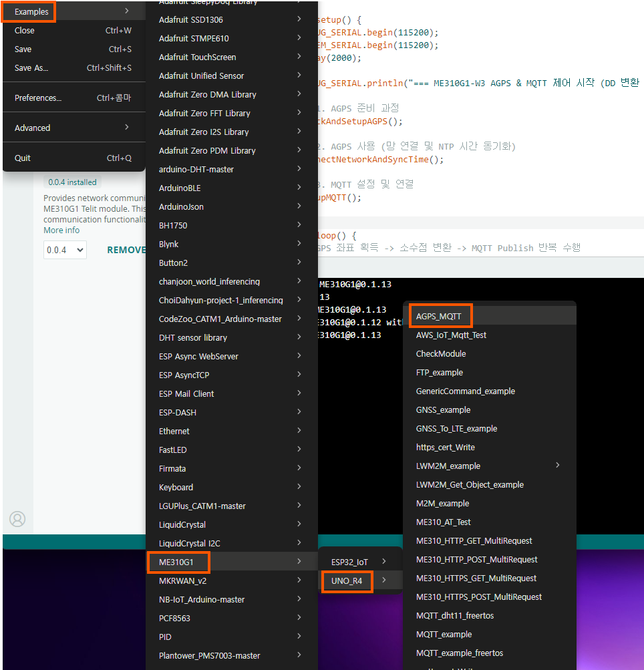Expand the LWM2M_example submenu
644x670 pixels.
coord(490,466)
